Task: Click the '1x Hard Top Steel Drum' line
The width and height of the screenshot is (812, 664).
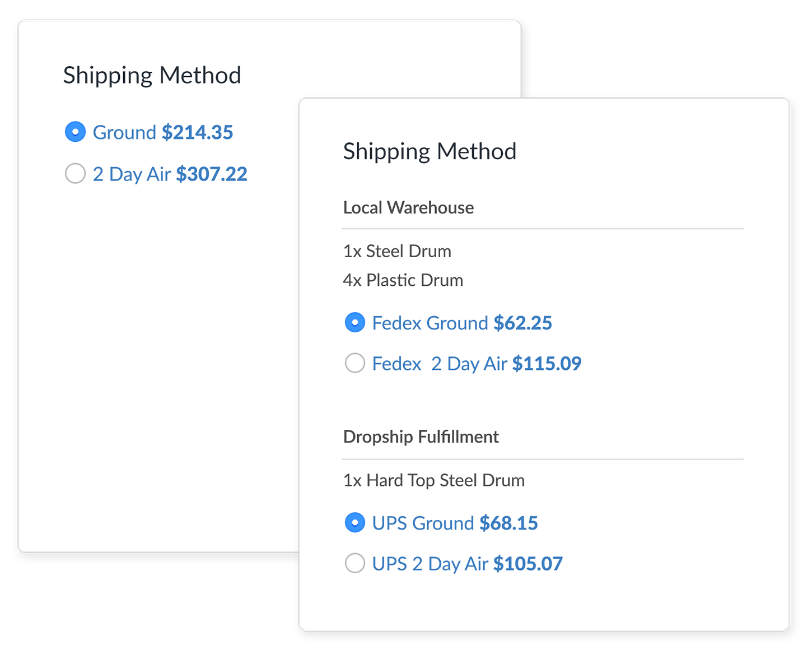Action: (x=434, y=480)
